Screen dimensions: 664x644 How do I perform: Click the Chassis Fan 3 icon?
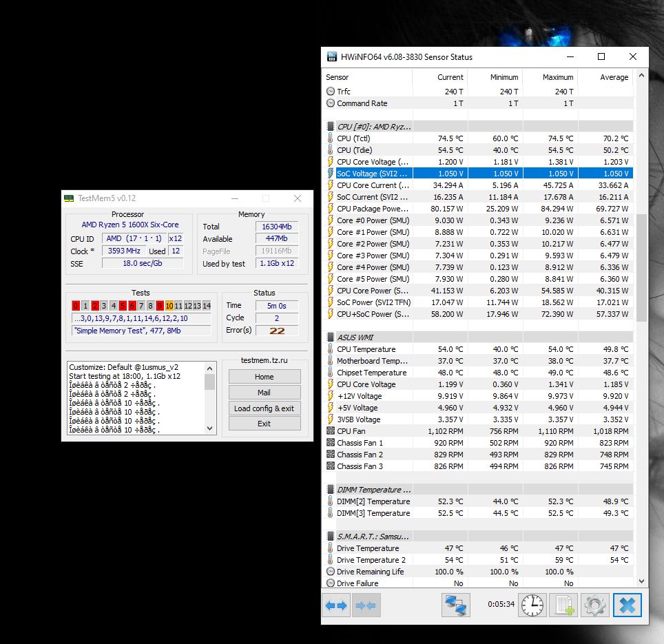(x=331, y=466)
